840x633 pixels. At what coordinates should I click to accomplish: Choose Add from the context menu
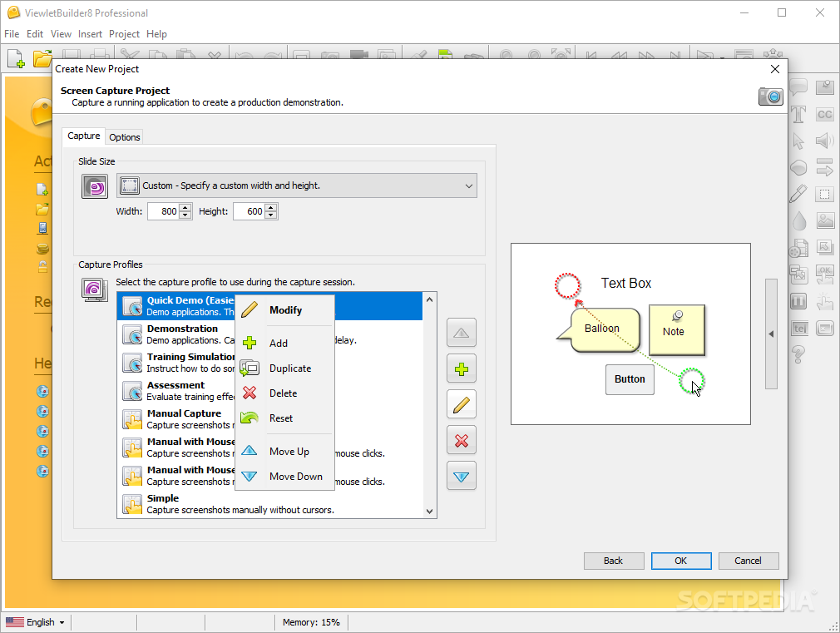(285, 343)
